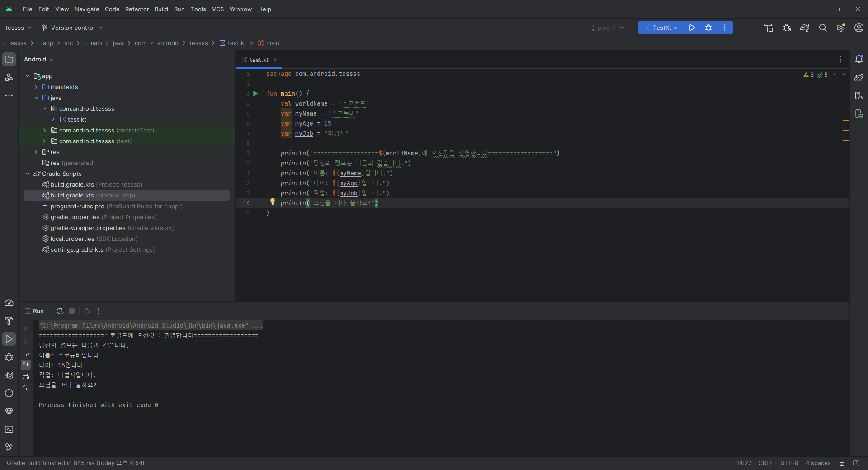Open Build hammer tool window

click(9, 321)
